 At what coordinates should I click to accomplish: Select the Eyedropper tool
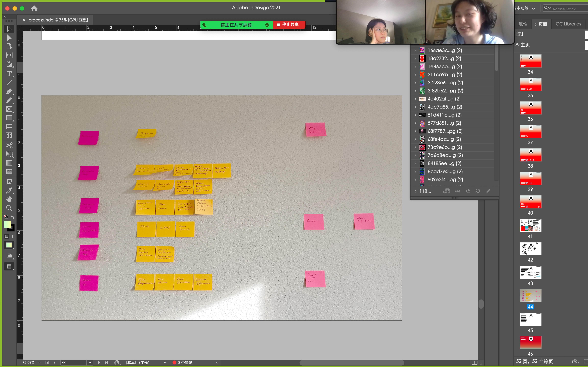[9, 191]
